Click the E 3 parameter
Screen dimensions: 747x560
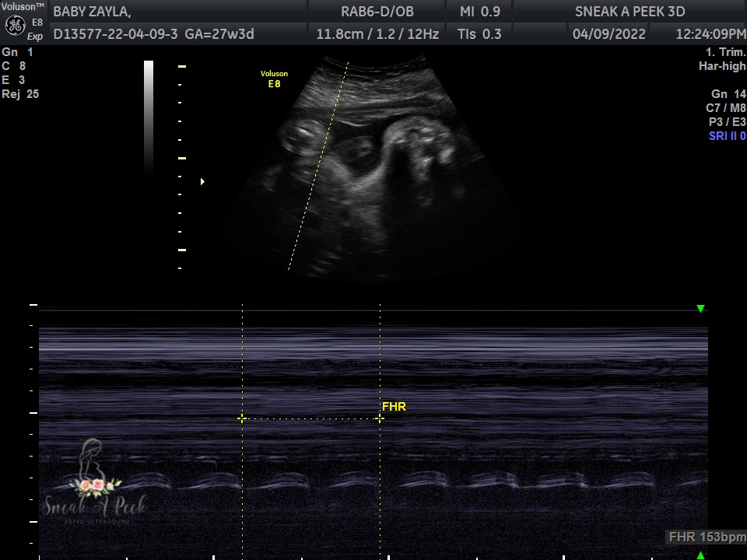[x=13, y=80]
